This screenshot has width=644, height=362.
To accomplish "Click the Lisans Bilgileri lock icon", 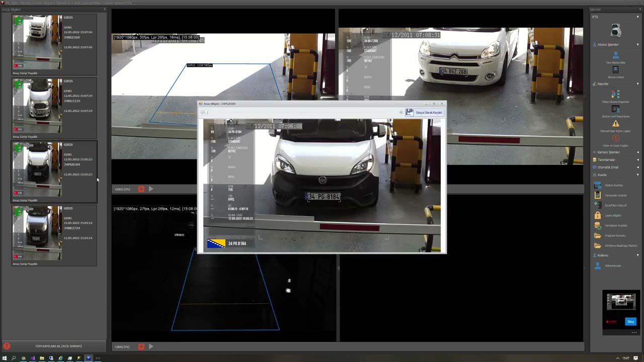I will coord(598,215).
